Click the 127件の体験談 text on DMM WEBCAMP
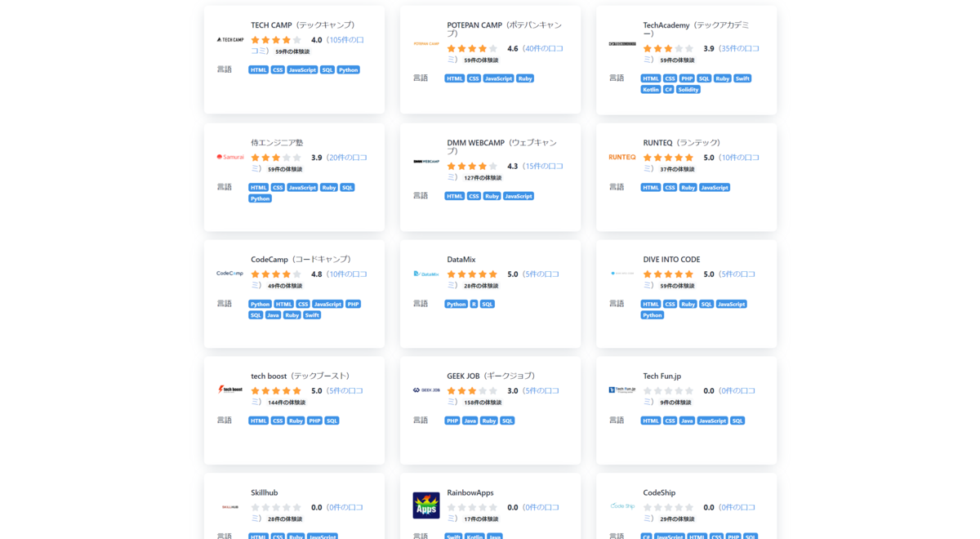This screenshot has height=539, width=980. (x=483, y=178)
